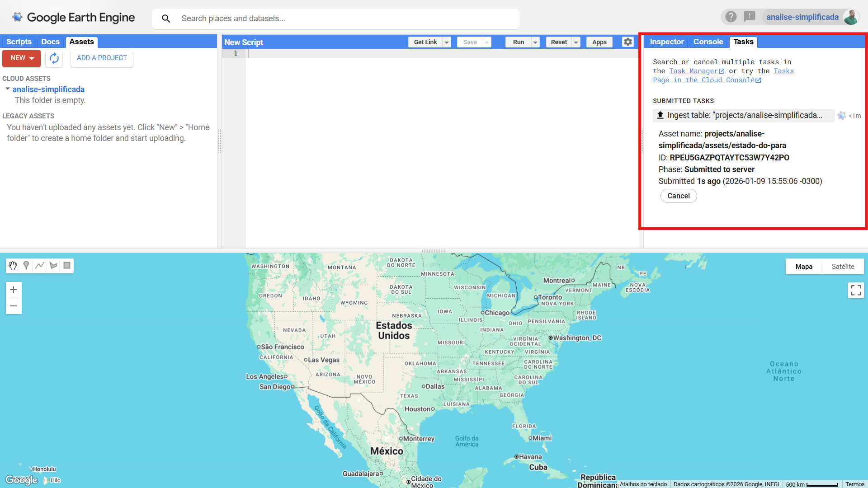Open script settings gear icon
Screen dimensions: 868x488
pyautogui.click(x=627, y=42)
